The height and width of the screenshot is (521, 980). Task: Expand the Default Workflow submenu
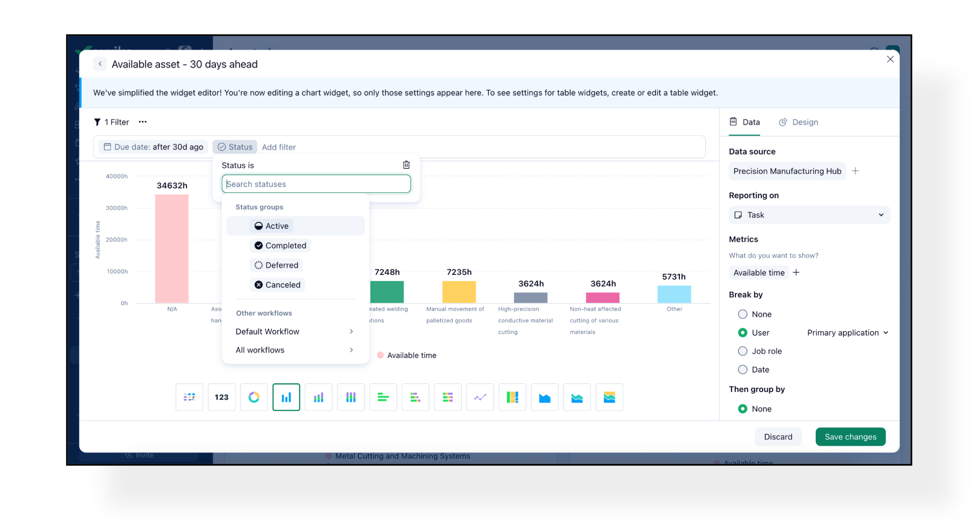coord(294,332)
